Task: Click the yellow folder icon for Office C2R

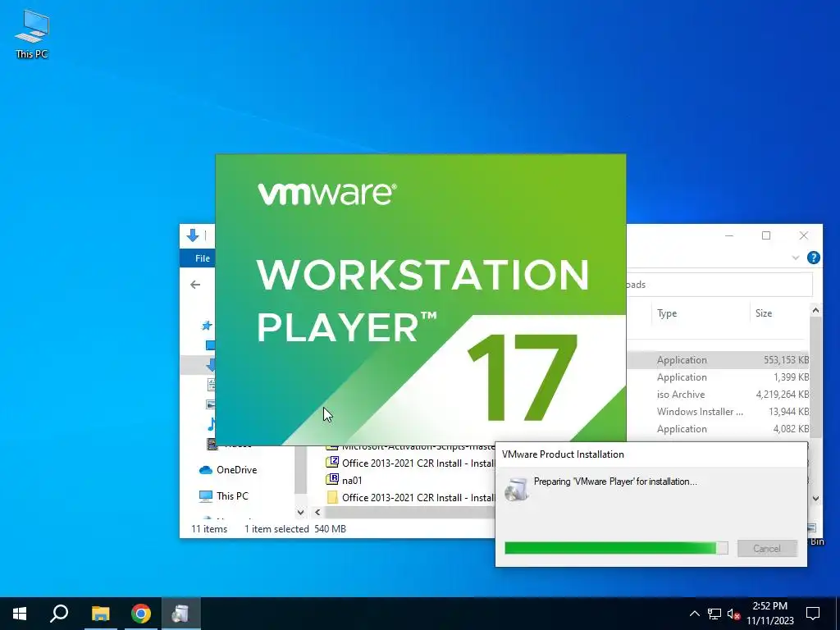Action: (x=332, y=497)
